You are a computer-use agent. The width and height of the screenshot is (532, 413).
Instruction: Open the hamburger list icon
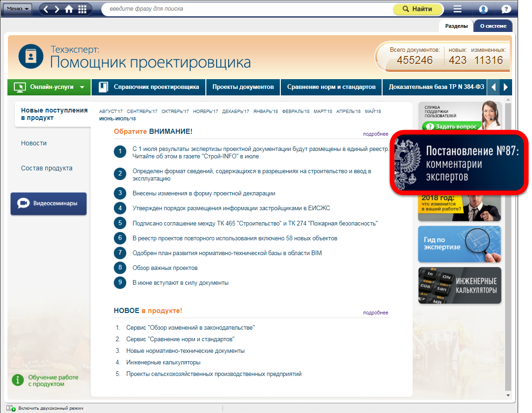(458, 9)
